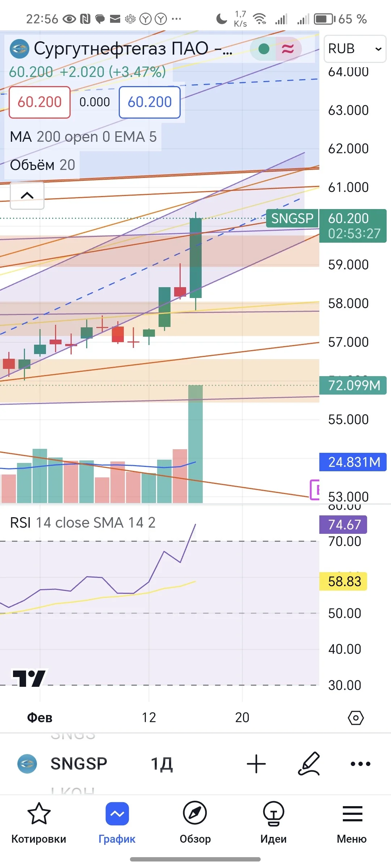The width and height of the screenshot is (391, 868).
Task: Tap the green market status dot
Action: tap(264, 48)
